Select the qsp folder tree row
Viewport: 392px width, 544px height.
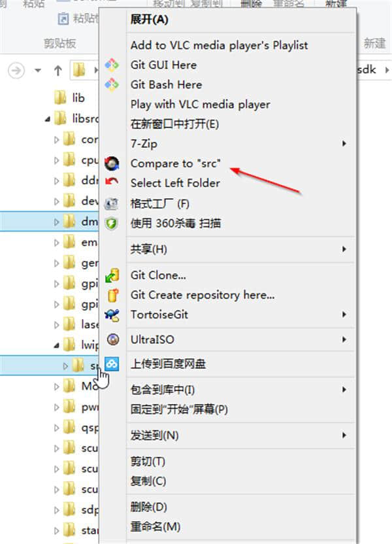point(49,428)
